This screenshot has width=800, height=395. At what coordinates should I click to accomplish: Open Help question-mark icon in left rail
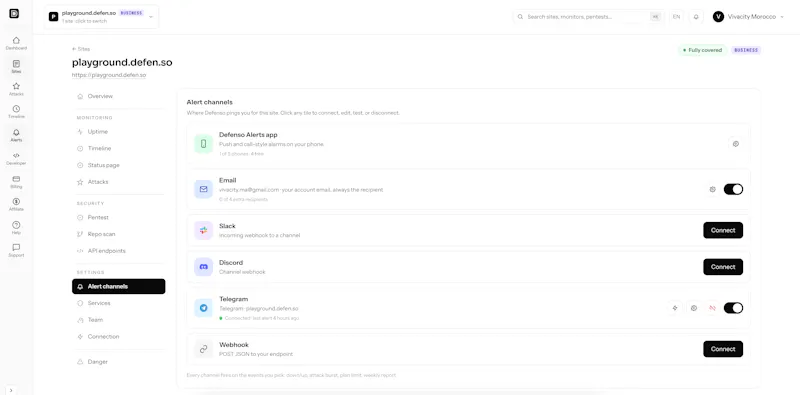coord(16,228)
